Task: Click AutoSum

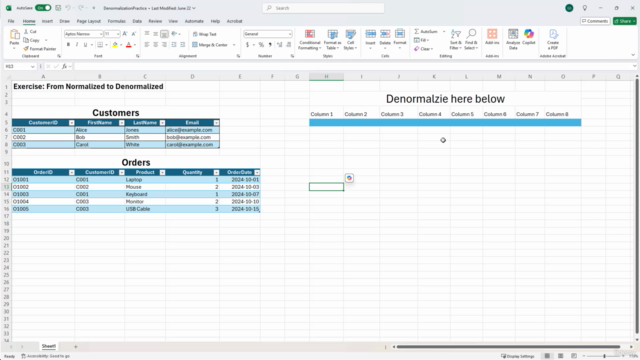Action: (426, 31)
